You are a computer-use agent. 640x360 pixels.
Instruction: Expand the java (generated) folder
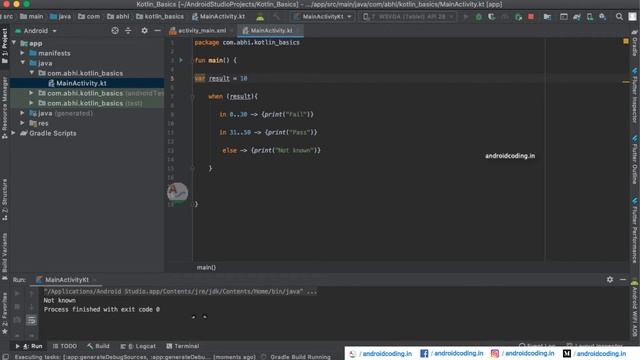coord(23,113)
